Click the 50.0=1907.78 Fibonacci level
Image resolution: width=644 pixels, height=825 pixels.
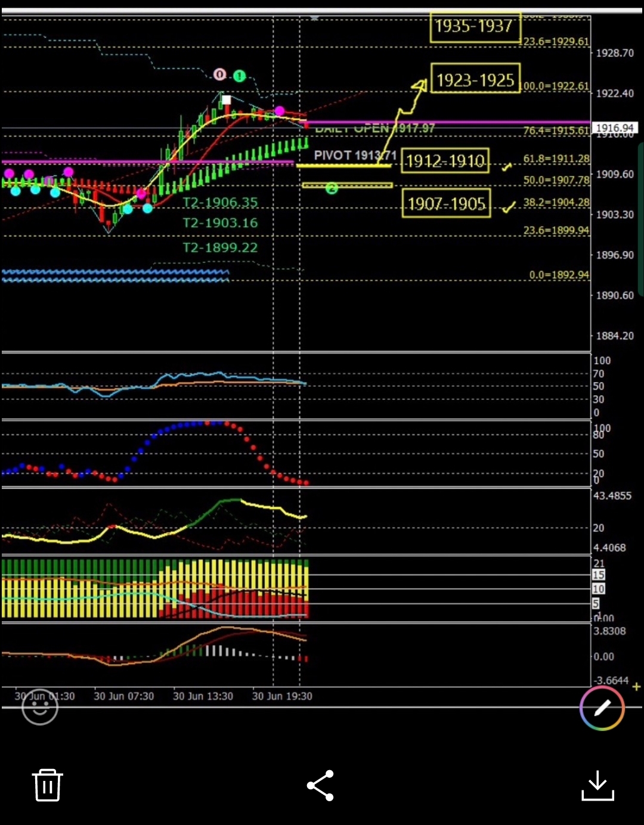556,179
